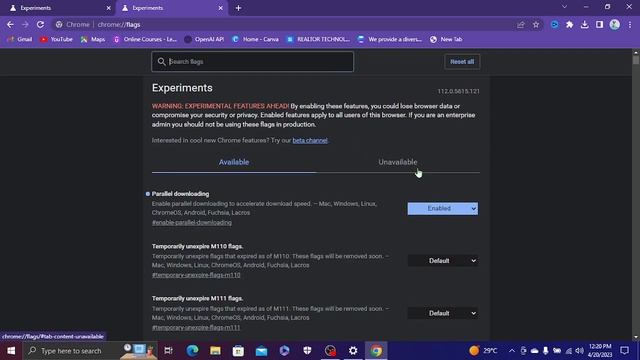The height and width of the screenshot is (360, 640).
Task: Open Mail app from taskbar
Action: point(262,351)
